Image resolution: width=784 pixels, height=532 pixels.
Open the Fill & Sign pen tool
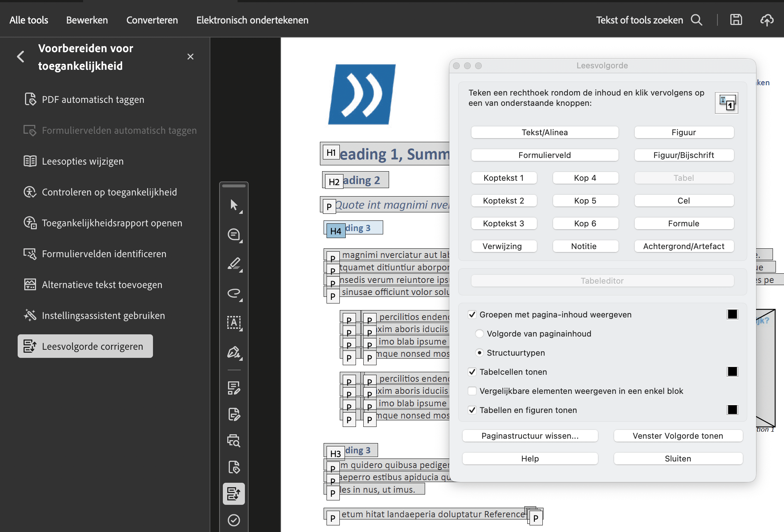coord(234,353)
